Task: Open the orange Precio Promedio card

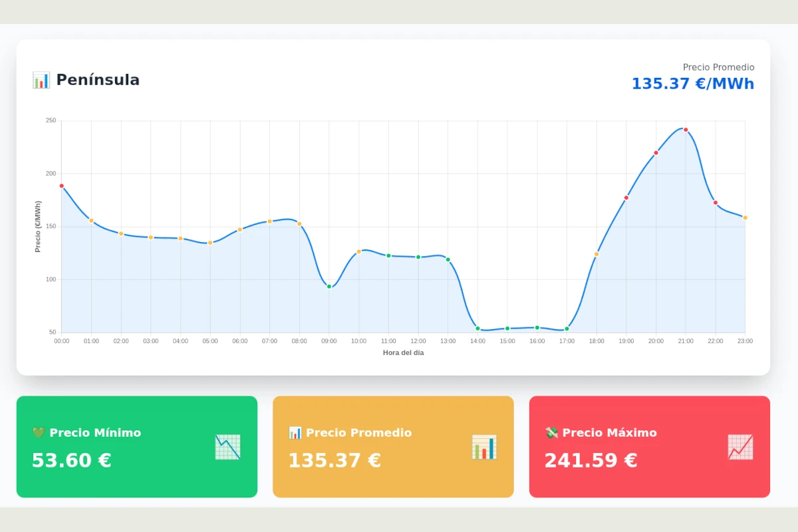Action: pos(393,447)
